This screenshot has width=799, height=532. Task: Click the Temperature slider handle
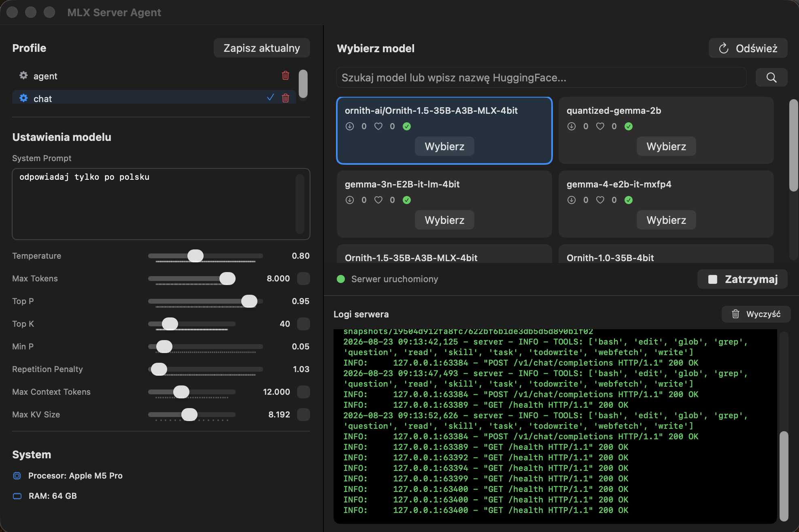pyautogui.click(x=195, y=256)
